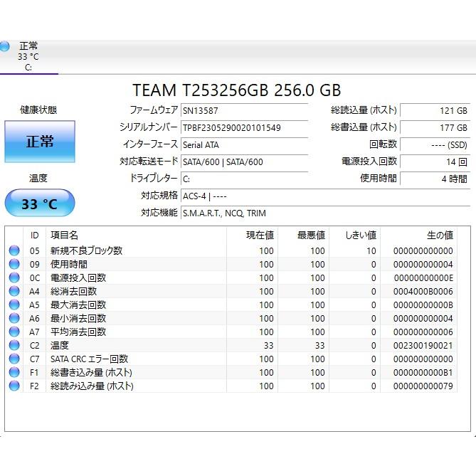Click the status circle for row A7
476x476 pixels.
pos(14,332)
